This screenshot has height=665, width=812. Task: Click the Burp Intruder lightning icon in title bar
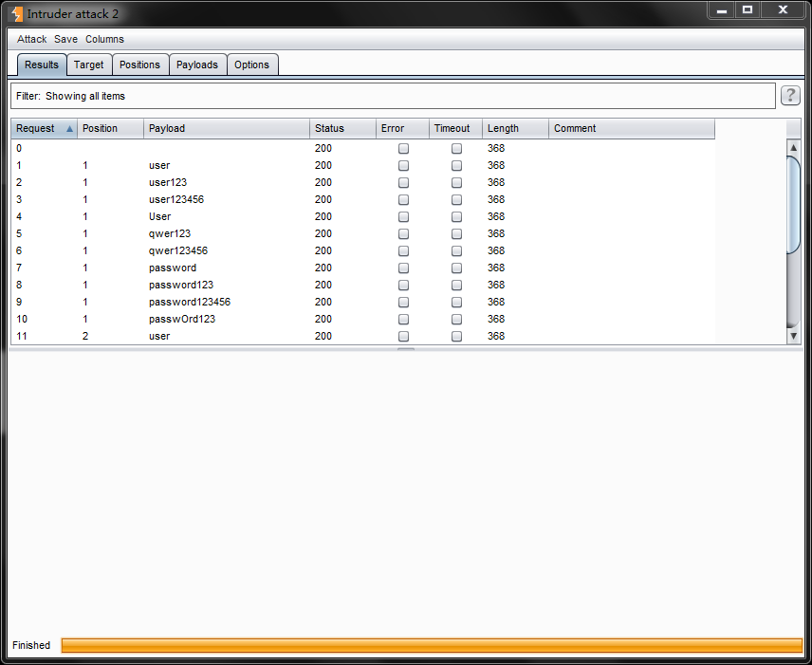click(x=17, y=14)
